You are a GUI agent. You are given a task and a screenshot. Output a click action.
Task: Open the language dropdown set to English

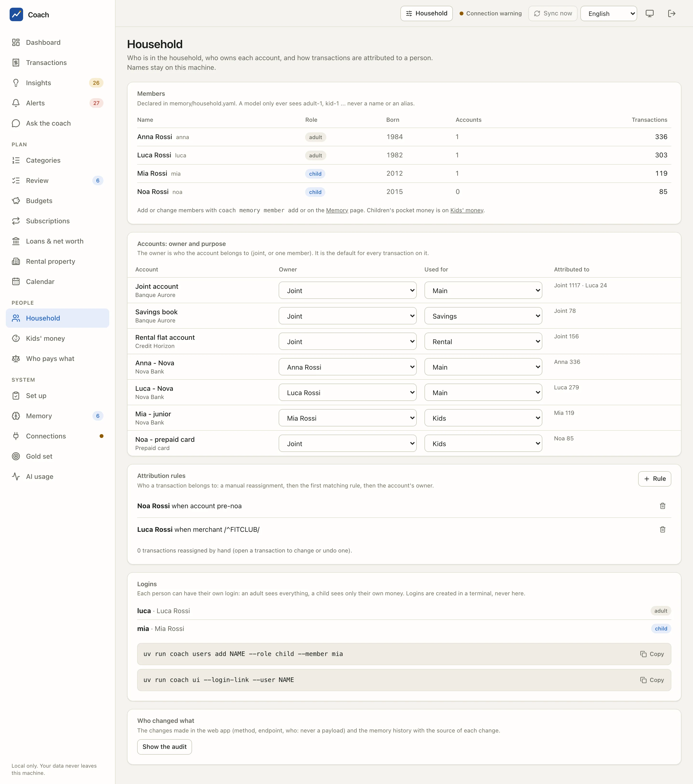click(x=609, y=13)
